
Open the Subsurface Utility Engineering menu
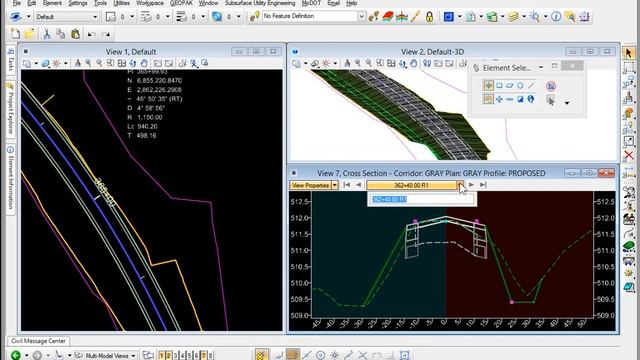[x=260, y=3]
